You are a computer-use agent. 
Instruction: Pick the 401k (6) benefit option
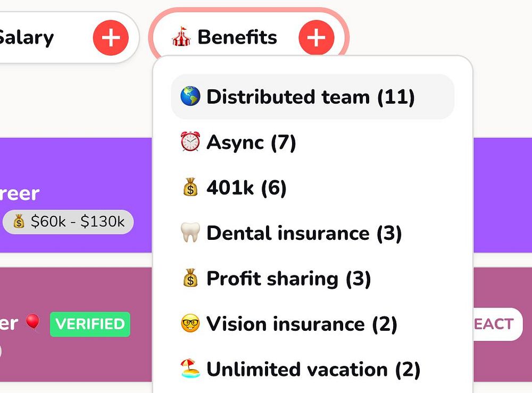pyautogui.click(x=246, y=188)
